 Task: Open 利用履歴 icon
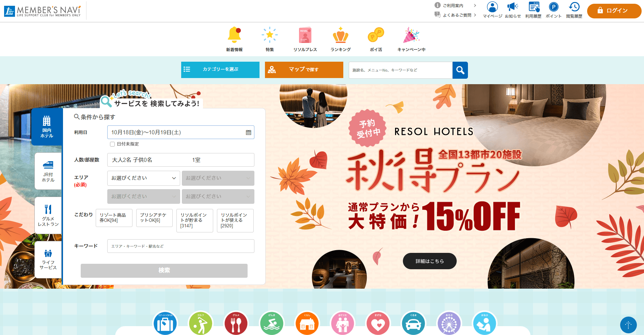[x=534, y=7]
